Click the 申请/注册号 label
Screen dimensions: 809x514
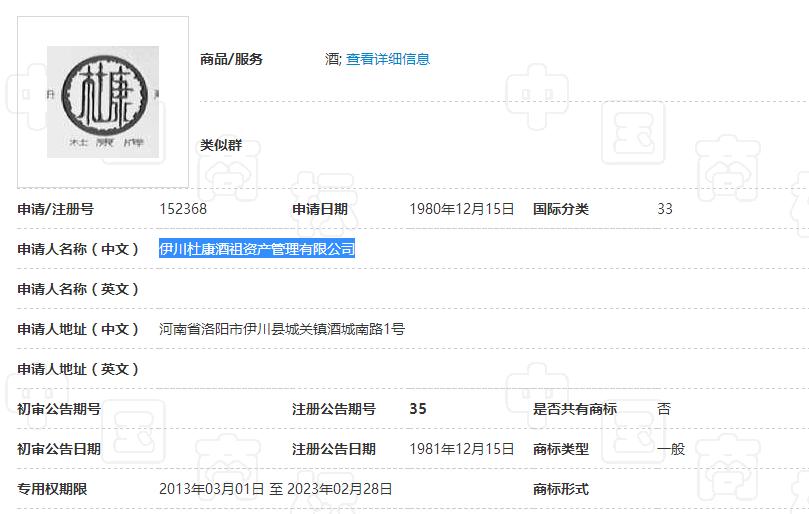click(x=56, y=209)
